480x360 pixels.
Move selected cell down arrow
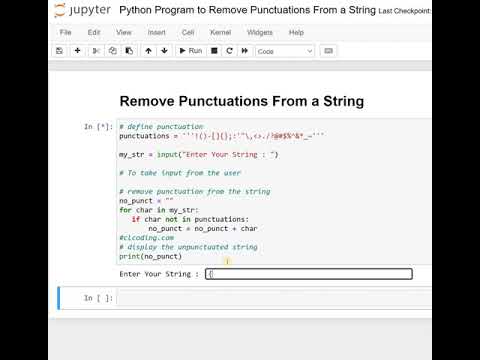(164, 51)
